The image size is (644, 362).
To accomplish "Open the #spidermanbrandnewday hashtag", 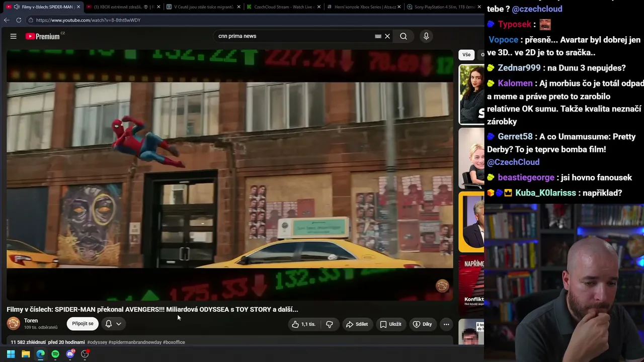I will 135,342.
